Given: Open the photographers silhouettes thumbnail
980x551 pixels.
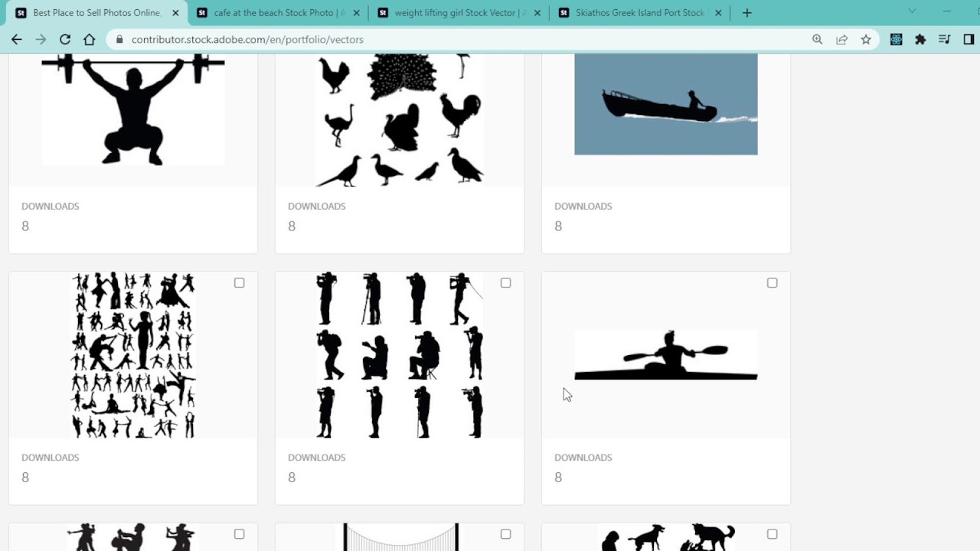Looking at the screenshot, I should tap(400, 355).
